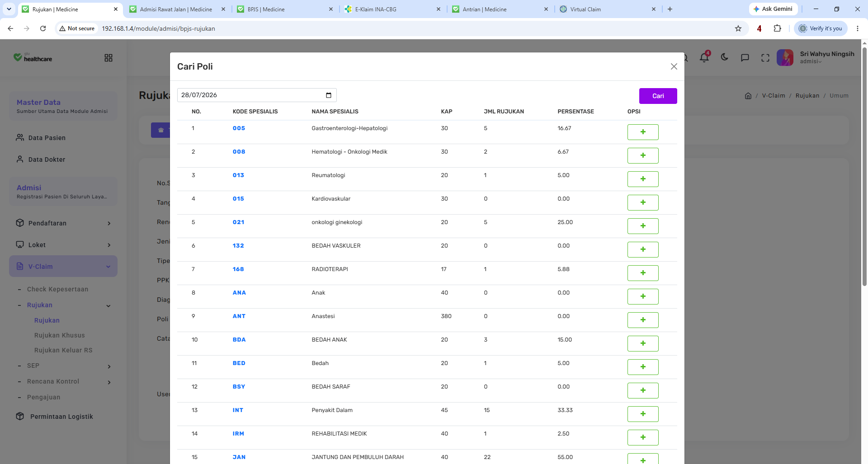Click the JAN specialist code link

(x=239, y=457)
